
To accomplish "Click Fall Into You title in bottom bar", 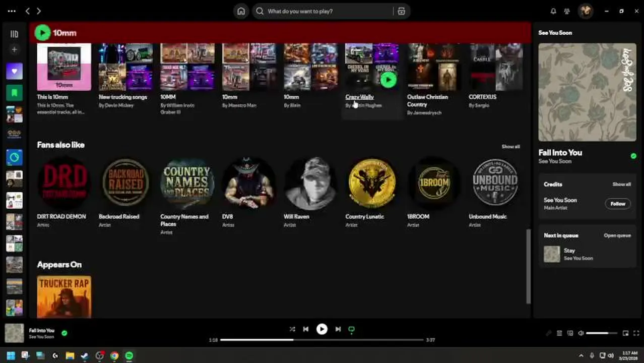I will pyautogui.click(x=41, y=330).
